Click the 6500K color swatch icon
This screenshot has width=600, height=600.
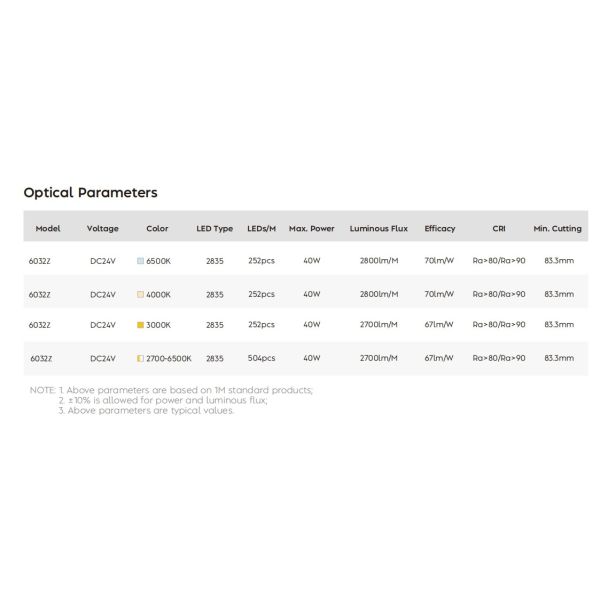coord(141,261)
